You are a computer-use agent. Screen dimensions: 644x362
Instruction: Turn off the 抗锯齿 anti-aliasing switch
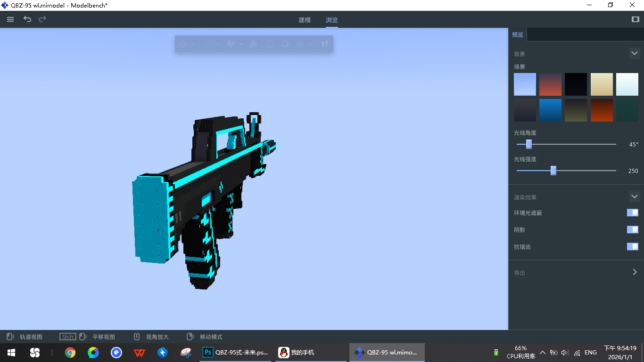(632, 247)
